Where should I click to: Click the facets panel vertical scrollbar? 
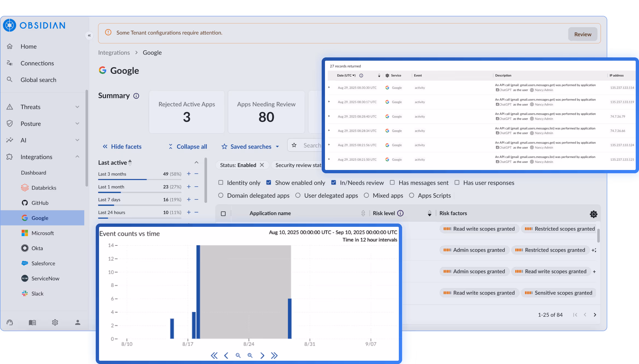pos(206,180)
